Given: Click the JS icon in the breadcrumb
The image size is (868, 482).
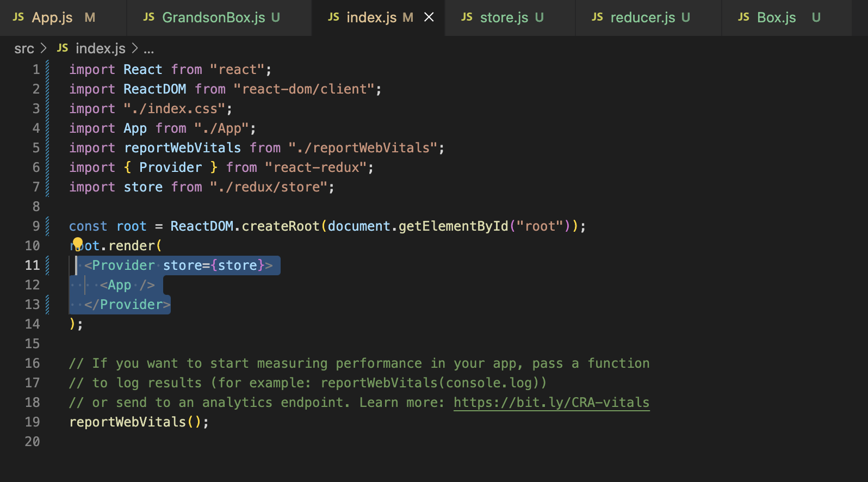Looking at the screenshot, I should click(63, 48).
